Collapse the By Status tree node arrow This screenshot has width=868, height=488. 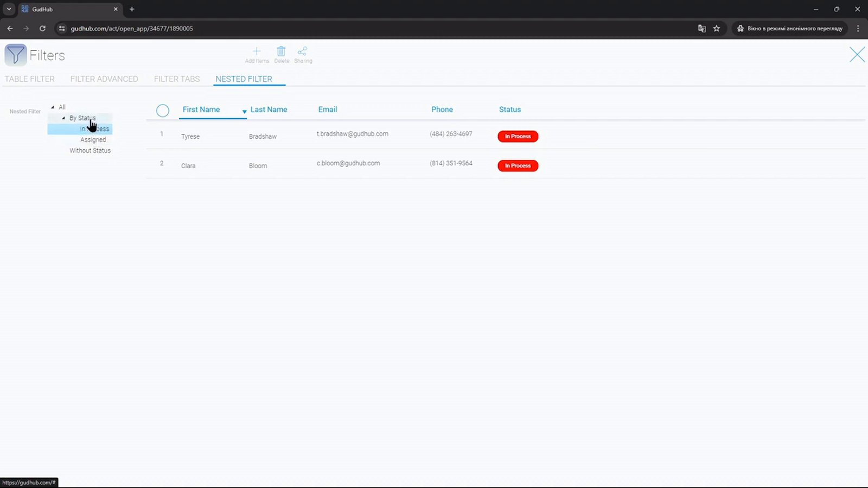[63, 118]
